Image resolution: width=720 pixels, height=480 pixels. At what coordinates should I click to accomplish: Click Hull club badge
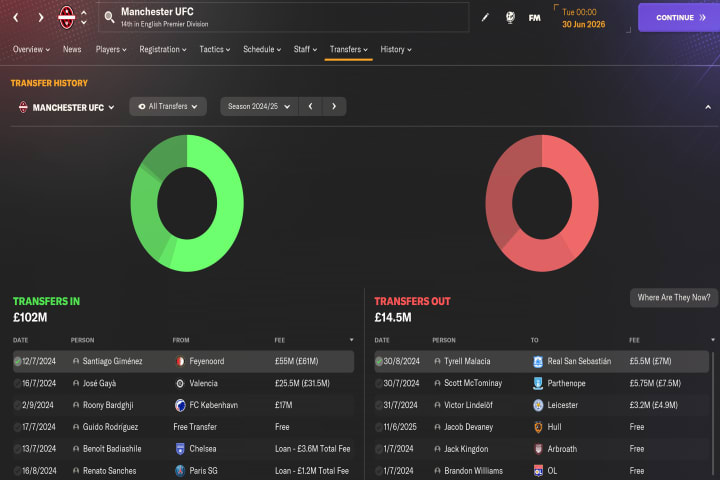tap(538, 427)
